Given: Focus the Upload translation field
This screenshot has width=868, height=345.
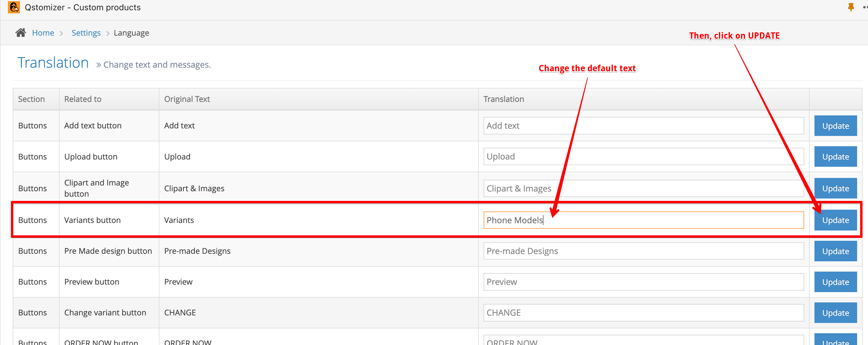Looking at the screenshot, I should point(643,156).
